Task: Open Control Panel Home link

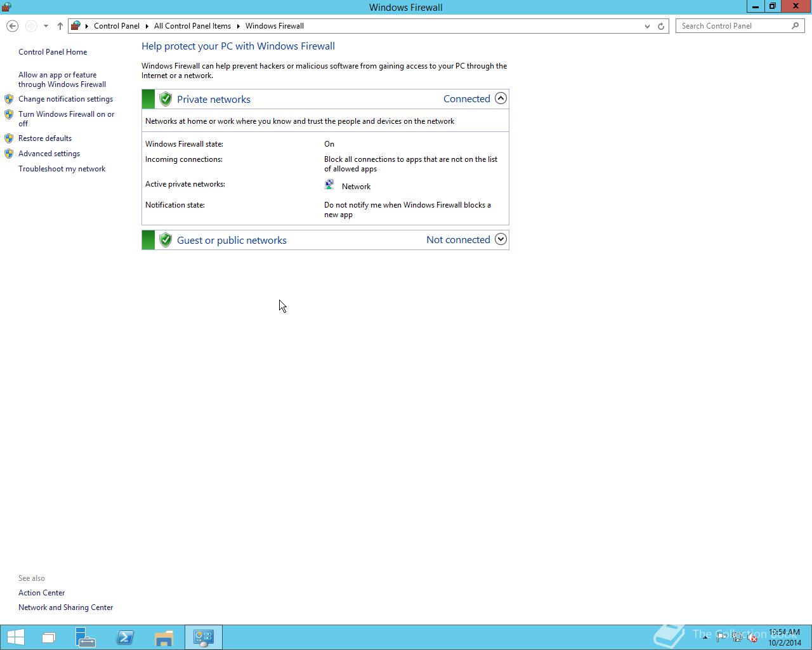Action: [x=53, y=52]
